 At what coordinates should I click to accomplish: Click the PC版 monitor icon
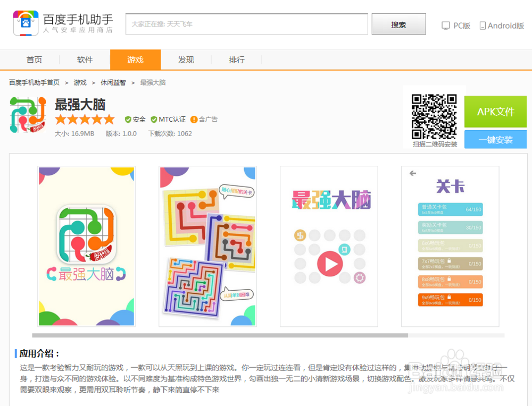445,26
